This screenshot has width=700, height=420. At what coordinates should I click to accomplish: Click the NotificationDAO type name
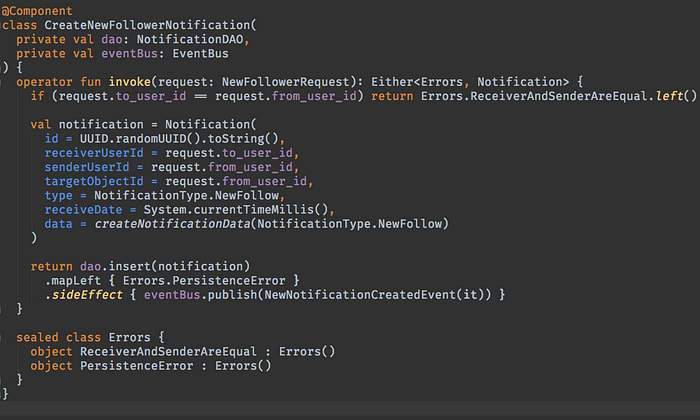190,39
